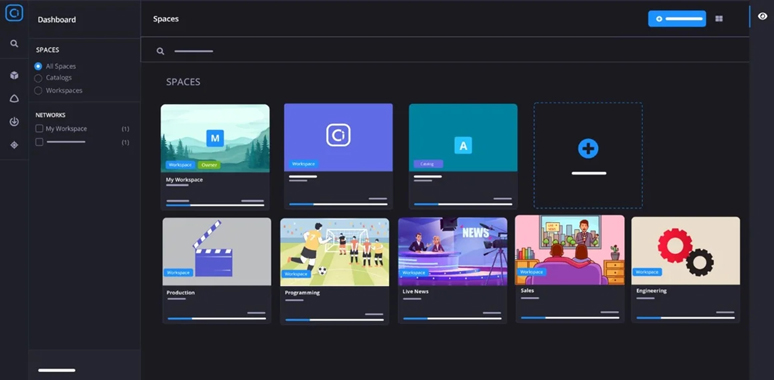Toggle the eye icon in right panel
The image size is (774, 380).
(x=762, y=16)
